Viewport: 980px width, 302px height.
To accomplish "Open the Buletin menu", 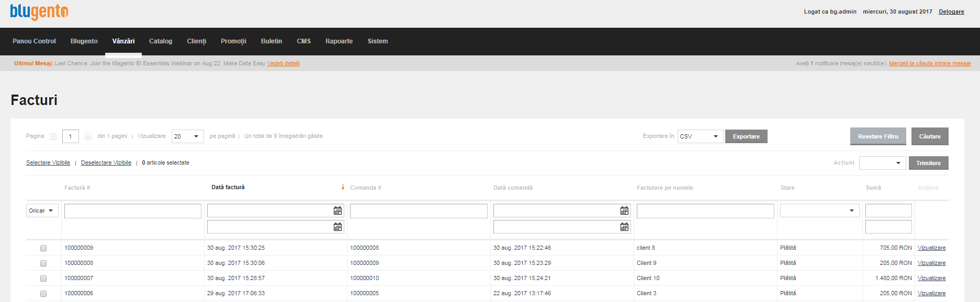I will click(x=272, y=41).
